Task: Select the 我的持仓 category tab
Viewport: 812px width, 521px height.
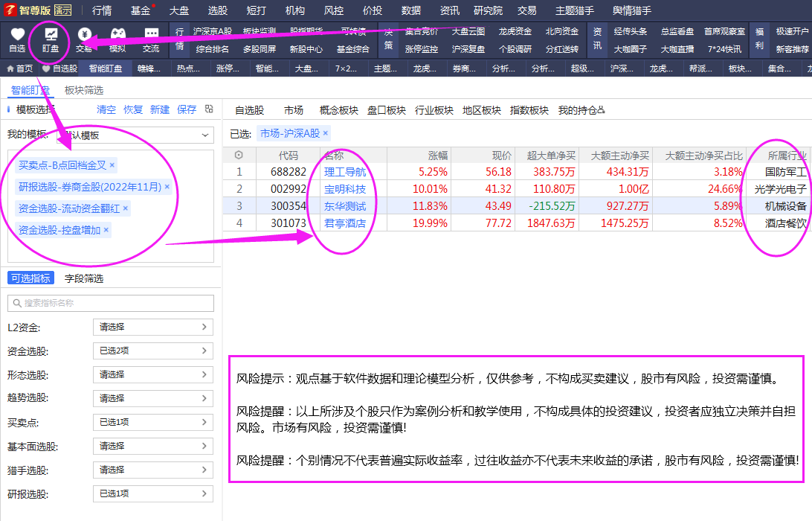Action: coord(581,110)
